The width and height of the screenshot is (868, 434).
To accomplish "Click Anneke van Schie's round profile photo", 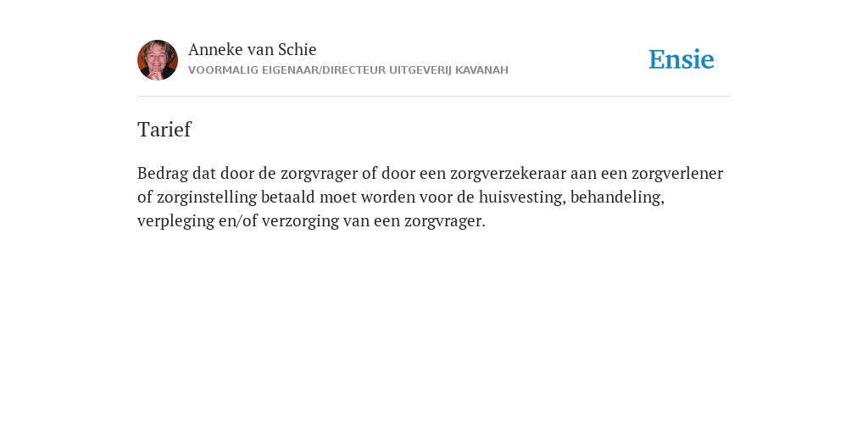I will point(158,60).
